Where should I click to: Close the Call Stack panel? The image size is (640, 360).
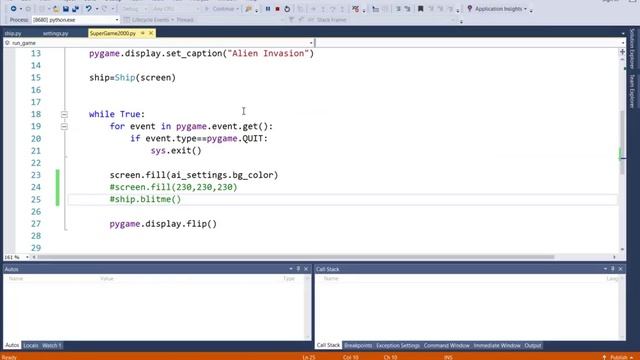[x=620, y=269]
